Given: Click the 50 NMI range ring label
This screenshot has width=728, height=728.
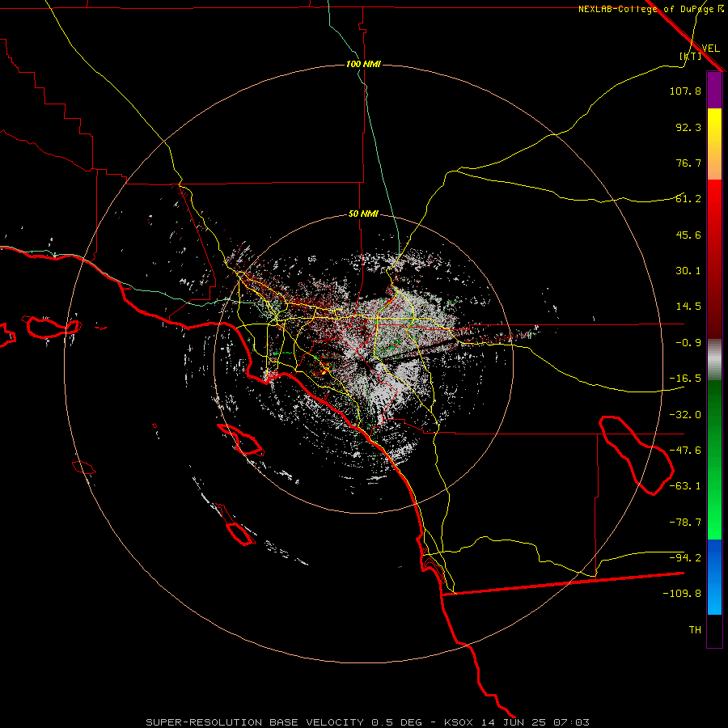Looking at the screenshot, I should click(363, 214).
